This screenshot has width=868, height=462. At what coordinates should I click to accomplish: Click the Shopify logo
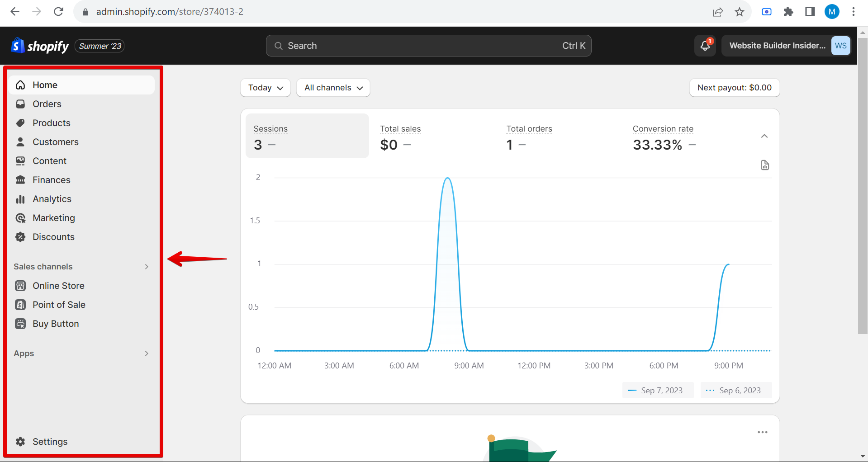(x=40, y=46)
